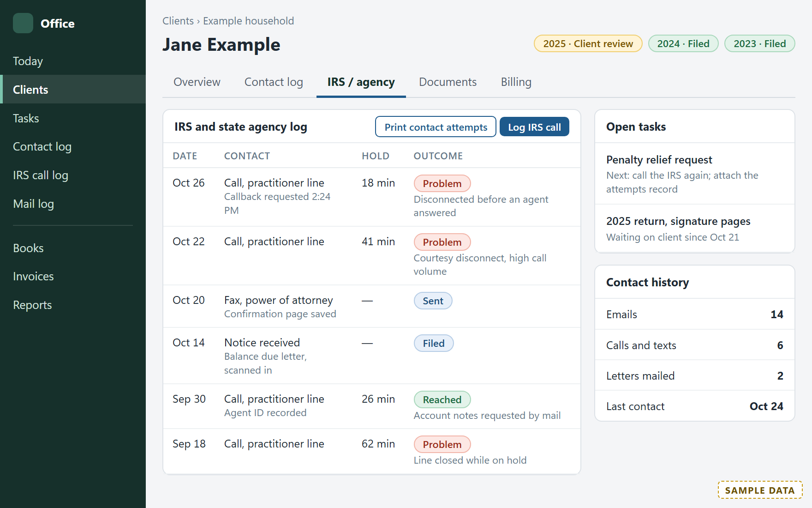
Task: Click the Log IRS call button
Action: 534,127
